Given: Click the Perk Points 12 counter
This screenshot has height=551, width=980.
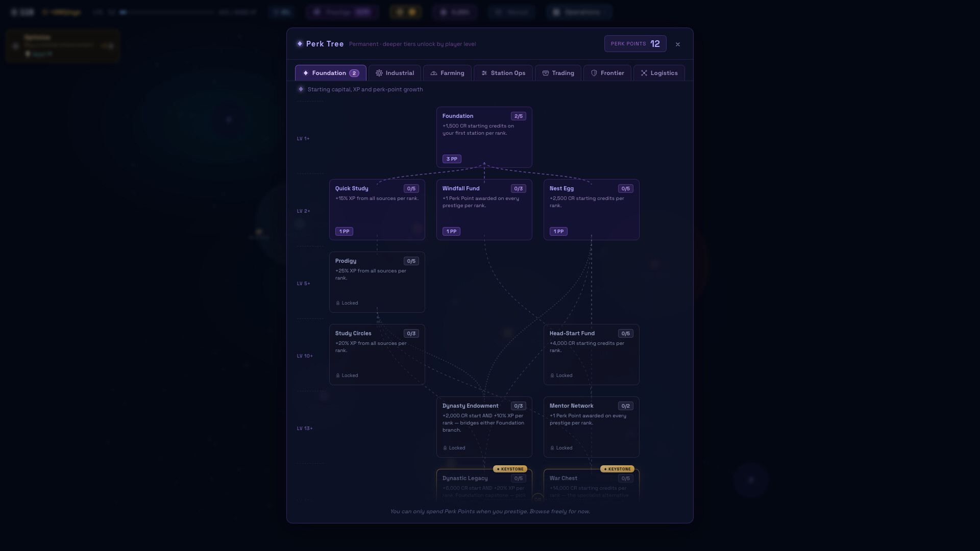Looking at the screenshot, I should [635, 44].
